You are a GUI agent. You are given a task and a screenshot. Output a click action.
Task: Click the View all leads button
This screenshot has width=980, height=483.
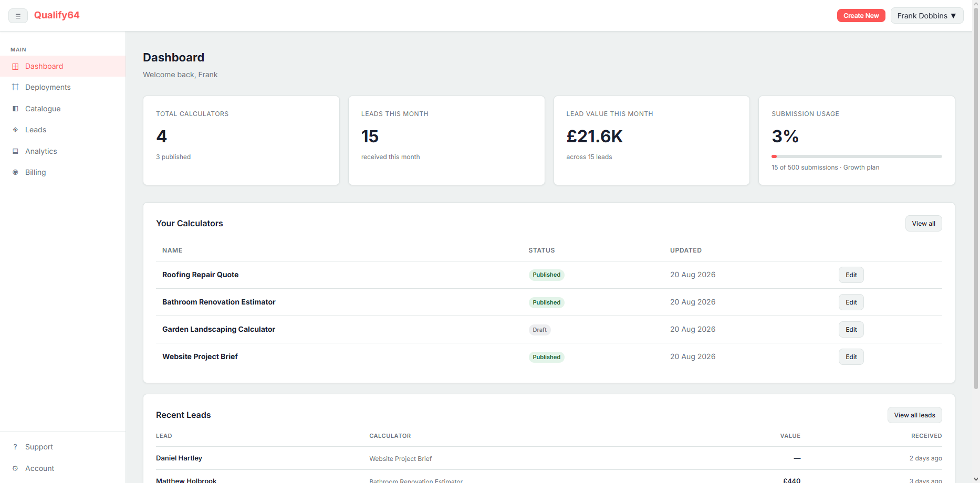point(914,415)
